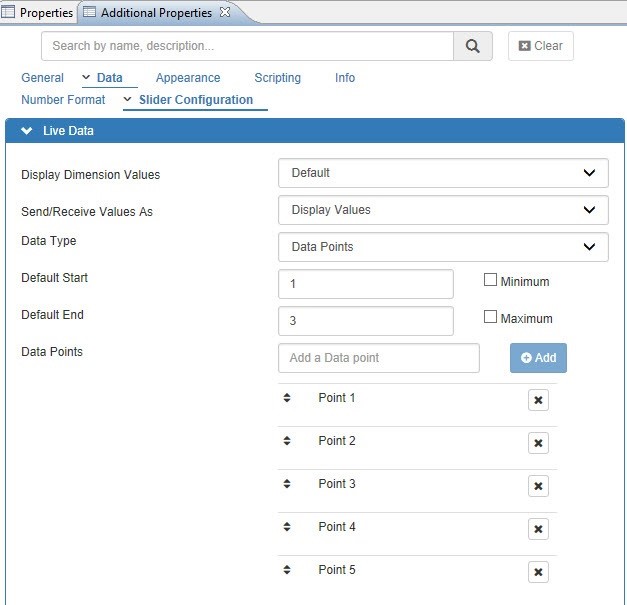Switch to the Properties view tab

tap(39, 13)
